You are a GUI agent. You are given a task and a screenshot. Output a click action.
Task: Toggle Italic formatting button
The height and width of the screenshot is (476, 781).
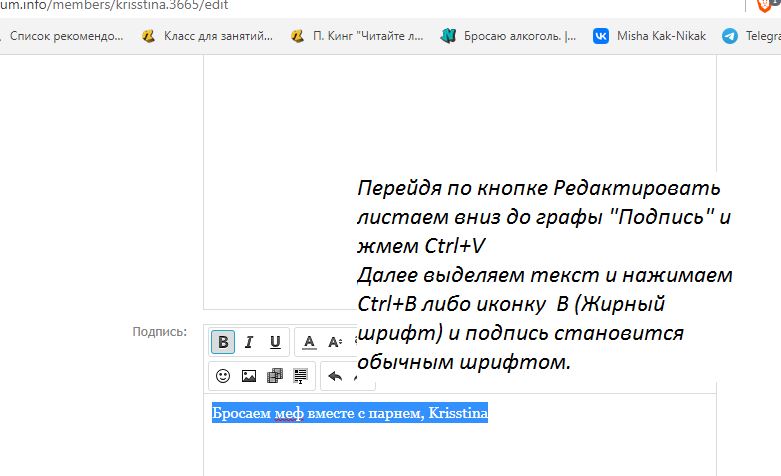[249, 342]
